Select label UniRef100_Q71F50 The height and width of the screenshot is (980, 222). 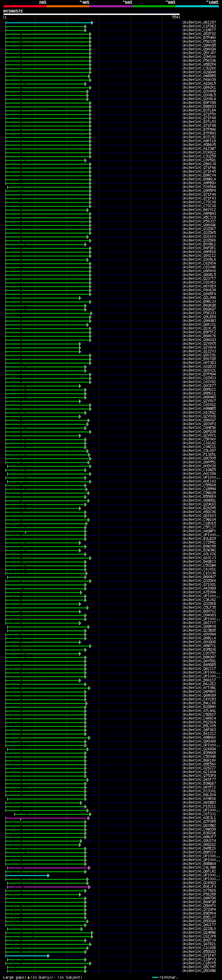[199, 114]
